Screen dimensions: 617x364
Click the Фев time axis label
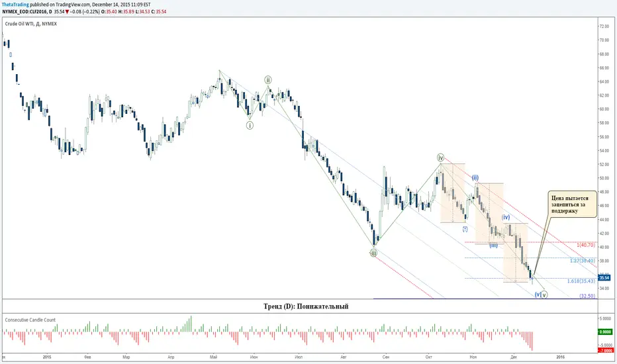click(88, 357)
